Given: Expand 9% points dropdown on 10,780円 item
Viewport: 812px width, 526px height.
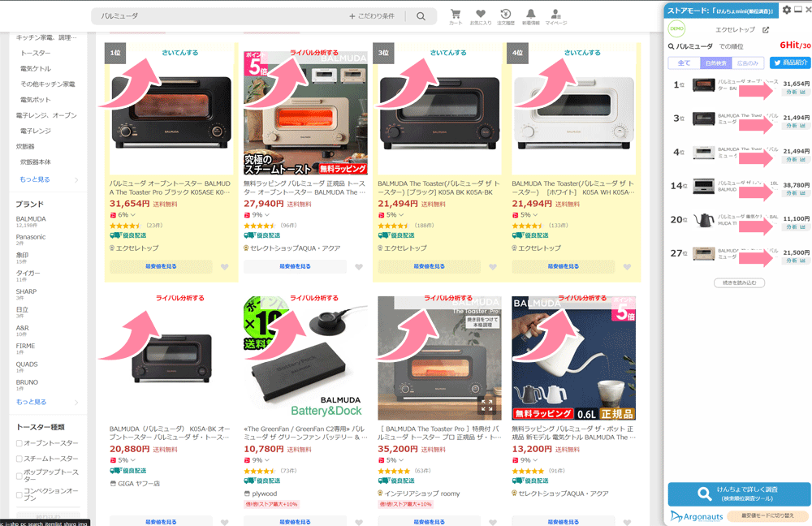Looking at the screenshot, I should [x=267, y=460].
